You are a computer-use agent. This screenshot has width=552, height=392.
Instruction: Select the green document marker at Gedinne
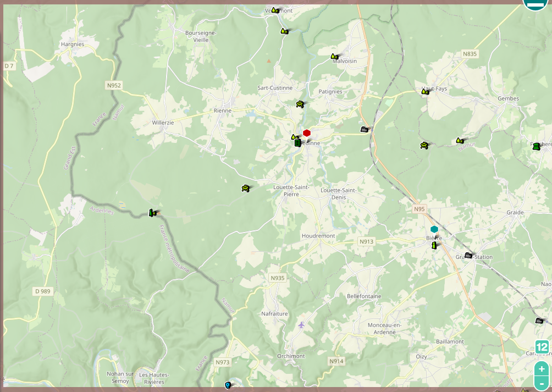[x=297, y=143]
